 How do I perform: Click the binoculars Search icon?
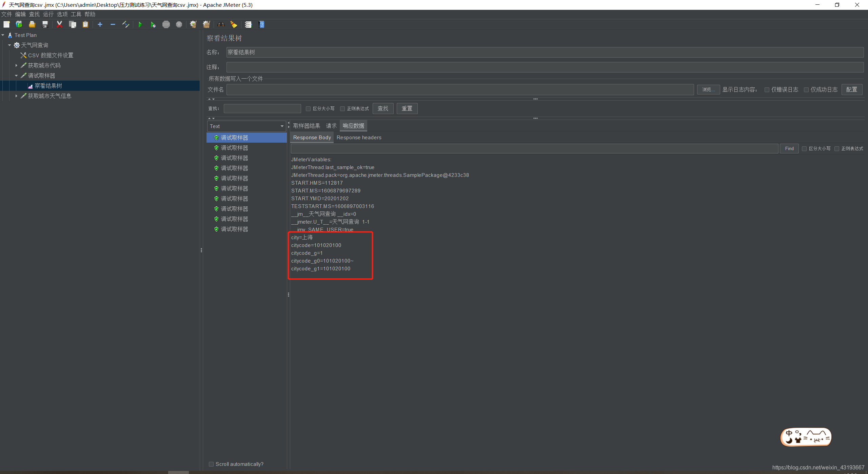[221, 24]
